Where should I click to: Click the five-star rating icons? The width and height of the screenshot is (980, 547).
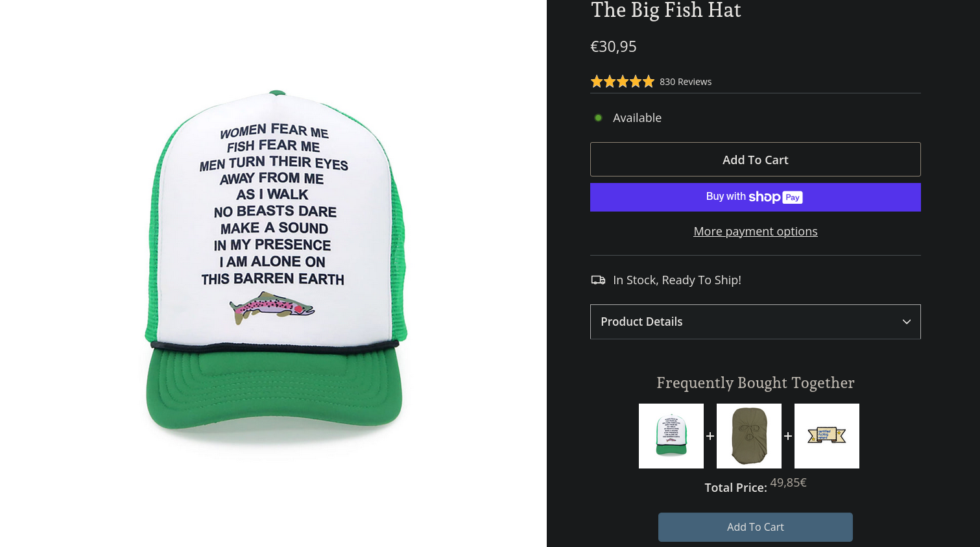(623, 82)
